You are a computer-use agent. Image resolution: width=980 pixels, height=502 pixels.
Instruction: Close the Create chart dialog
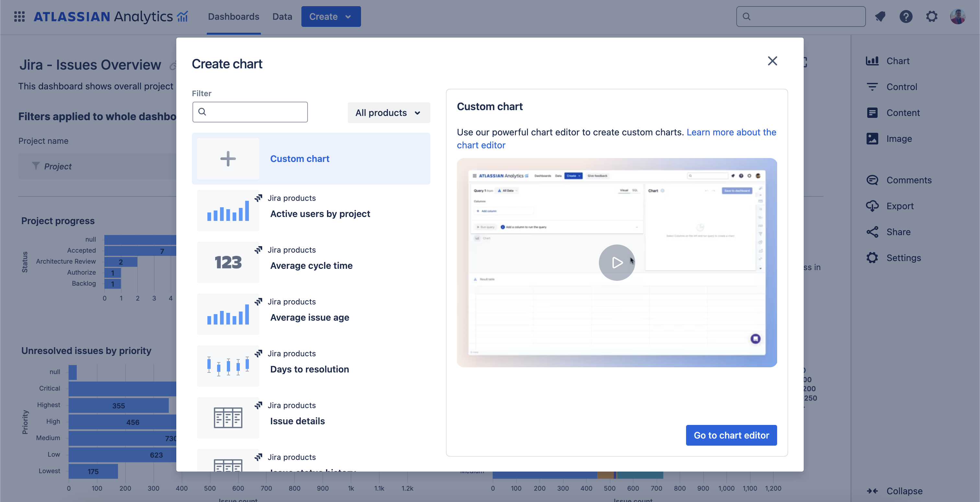[x=772, y=61]
